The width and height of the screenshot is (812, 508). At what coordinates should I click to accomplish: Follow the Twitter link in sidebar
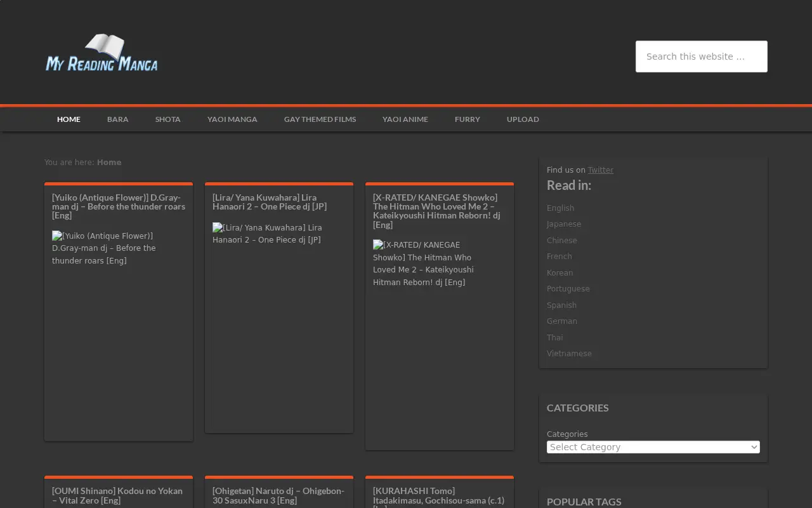pyautogui.click(x=601, y=170)
